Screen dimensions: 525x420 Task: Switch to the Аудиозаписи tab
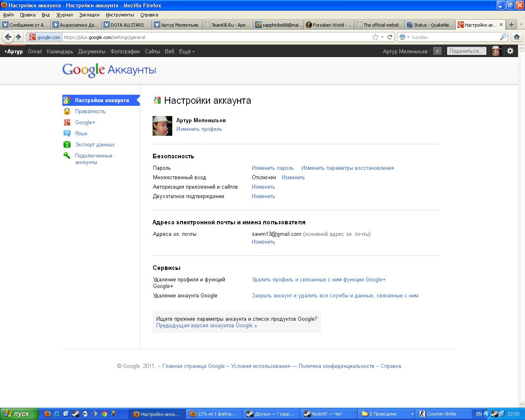pyautogui.click(x=76, y=25)
